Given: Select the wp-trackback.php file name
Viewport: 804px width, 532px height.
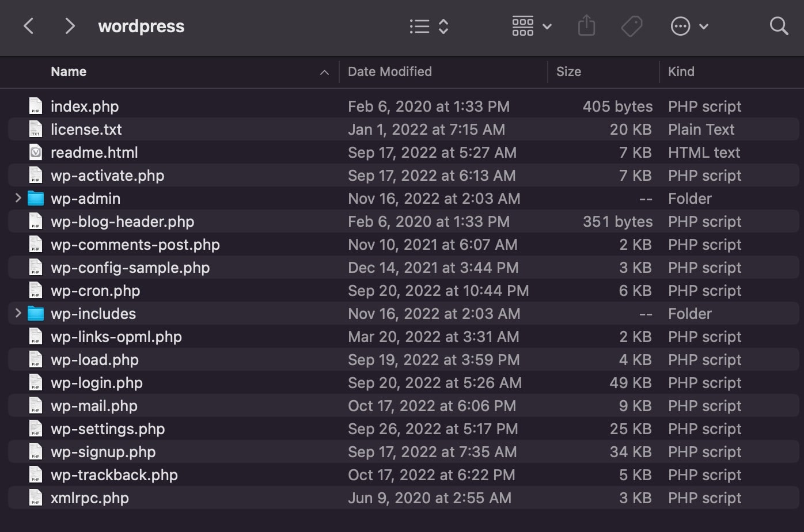Looking at the screenshot, I should click(114, 475).
